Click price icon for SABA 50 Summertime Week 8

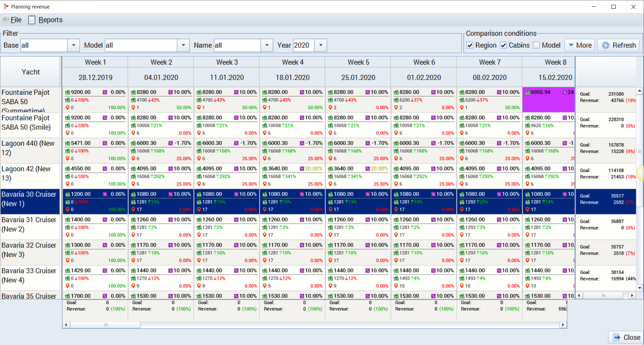click(x=527, y=92)
